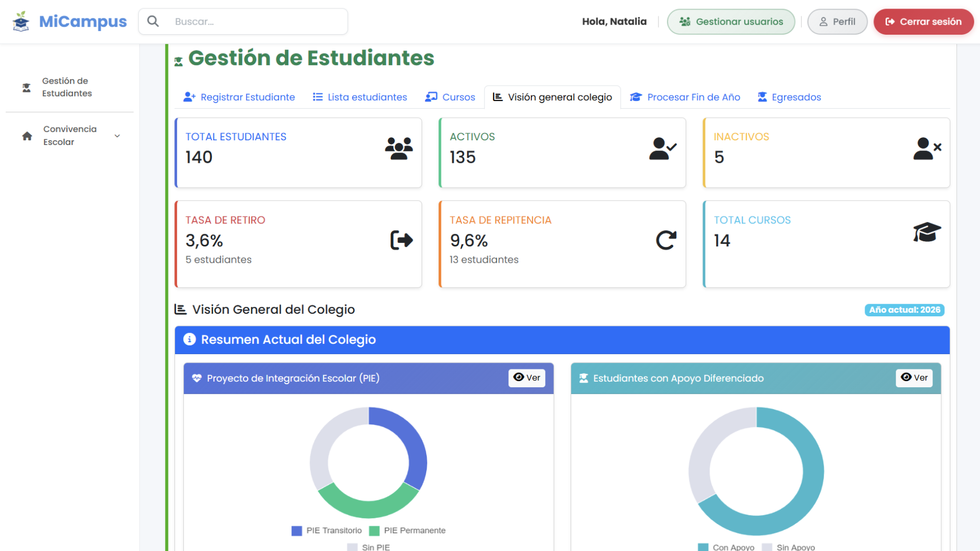
Task: Click the Tasa de Repitencia refresh icon
Action: (x=666, y=240)
